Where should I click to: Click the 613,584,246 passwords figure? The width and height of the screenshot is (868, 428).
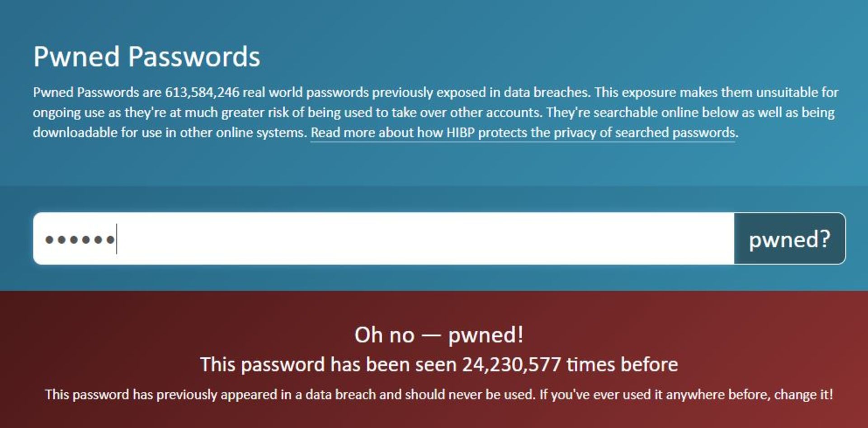[202, 92]
